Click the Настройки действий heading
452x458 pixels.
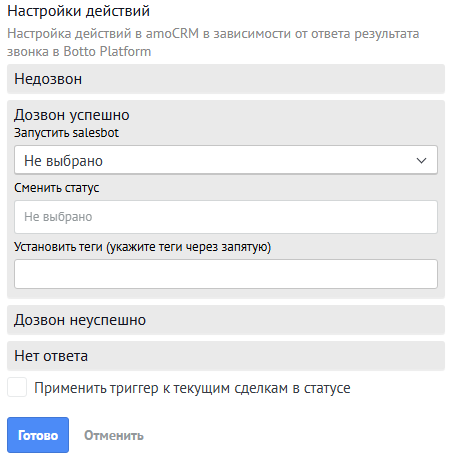[x=79, y=11]
